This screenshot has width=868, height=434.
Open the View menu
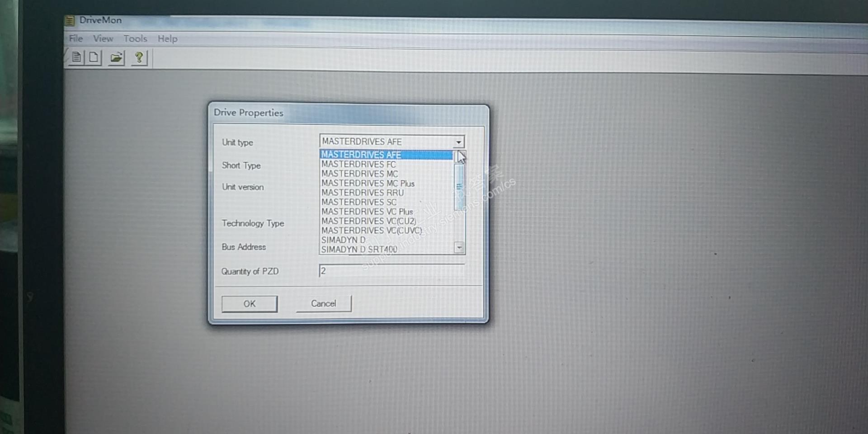[x=103, y=38]
